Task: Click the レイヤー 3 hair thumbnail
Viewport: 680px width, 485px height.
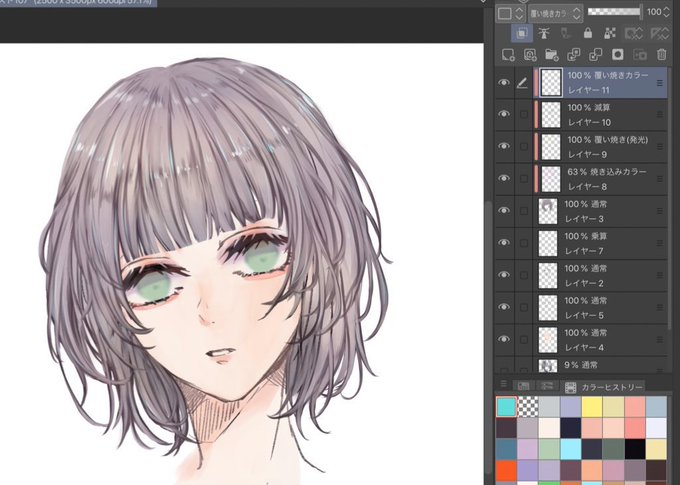Action: 548,211
